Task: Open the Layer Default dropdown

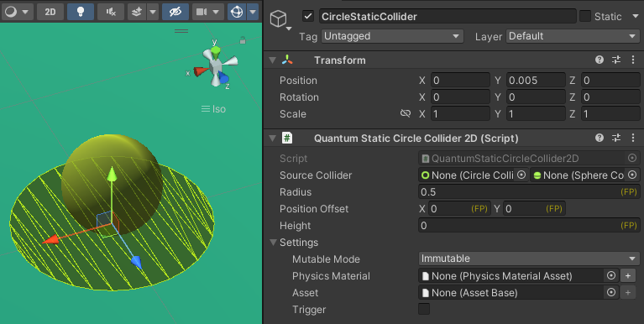Action: (573, 36)
